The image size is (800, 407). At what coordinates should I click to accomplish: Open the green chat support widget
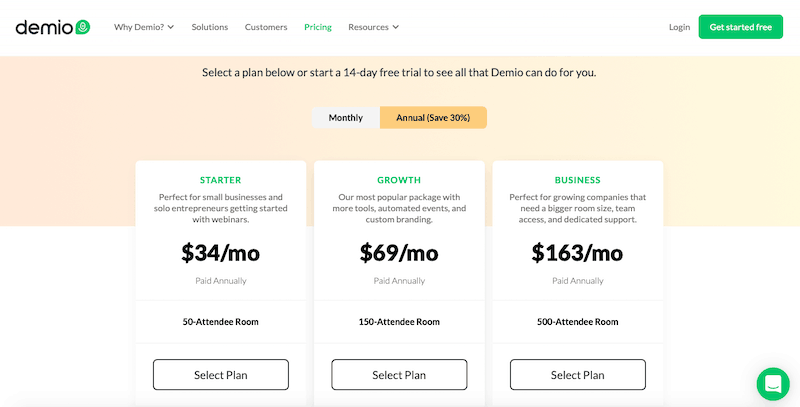point(773,384)
